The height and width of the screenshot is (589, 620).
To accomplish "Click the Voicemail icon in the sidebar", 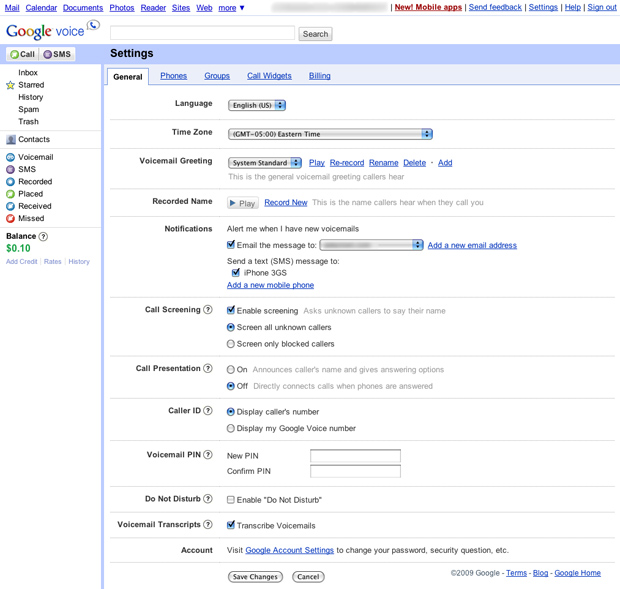I will (10, 157).
